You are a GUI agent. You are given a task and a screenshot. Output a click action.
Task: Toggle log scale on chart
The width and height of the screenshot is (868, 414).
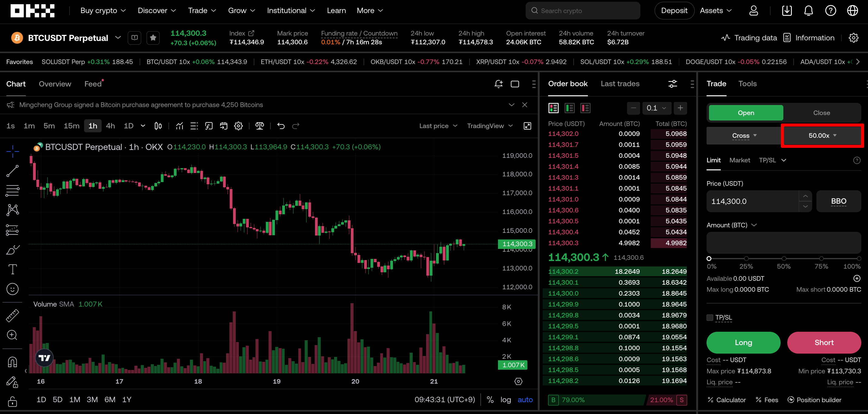pyautogui.click(x=505, y=399)
